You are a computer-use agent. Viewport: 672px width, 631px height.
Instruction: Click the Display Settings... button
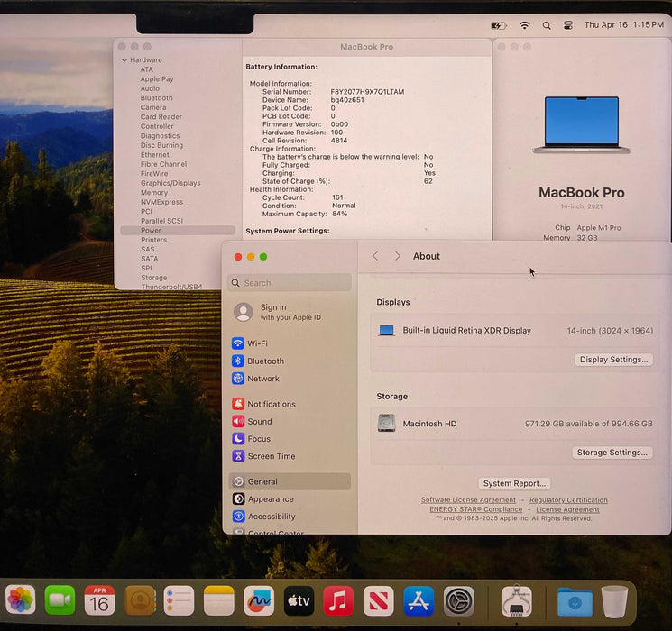point(613,360)
